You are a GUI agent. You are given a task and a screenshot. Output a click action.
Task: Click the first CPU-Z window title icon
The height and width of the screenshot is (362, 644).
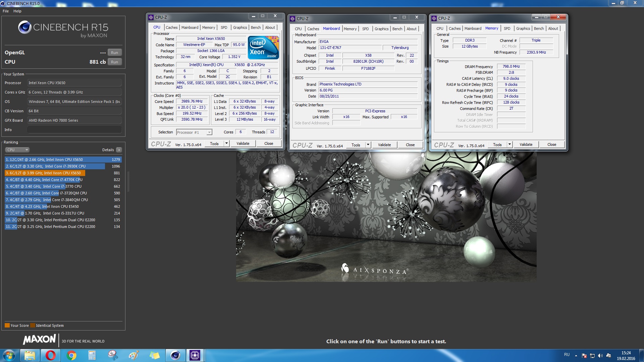[x=151, y=17]
